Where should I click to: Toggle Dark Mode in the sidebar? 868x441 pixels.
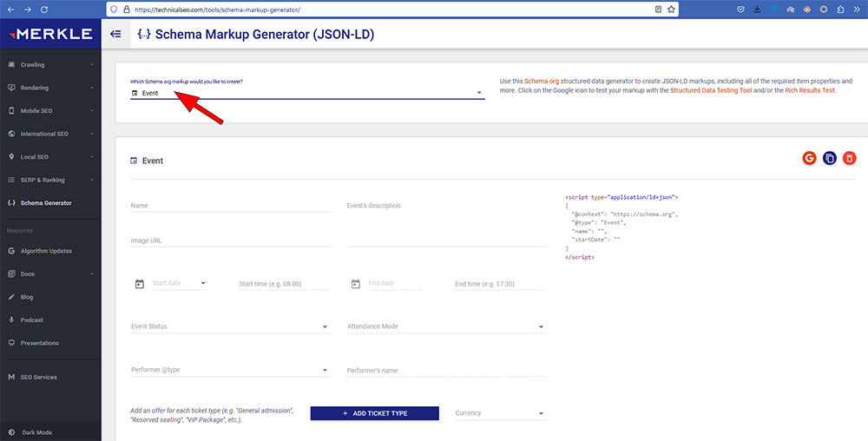click(x=50, y=432)
